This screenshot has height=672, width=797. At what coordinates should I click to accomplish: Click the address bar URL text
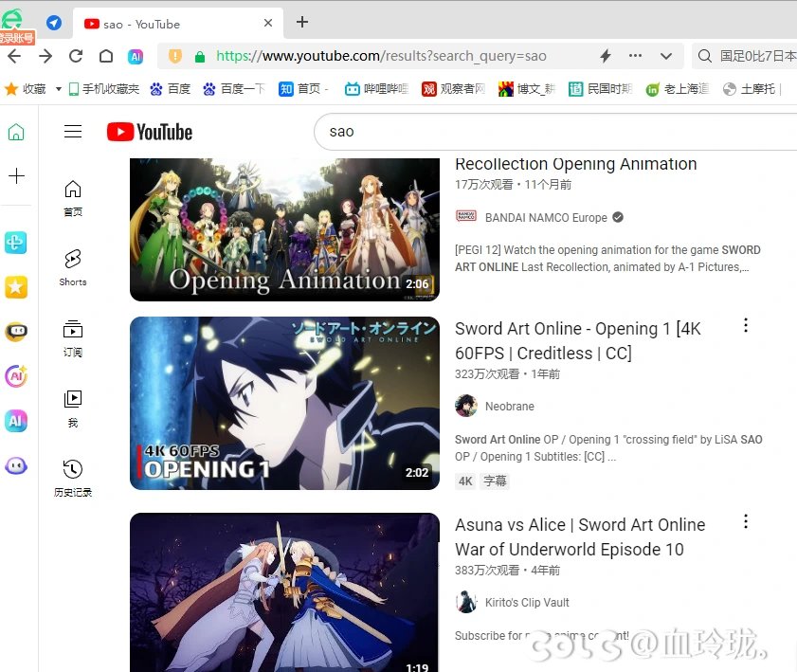(381, 56)
